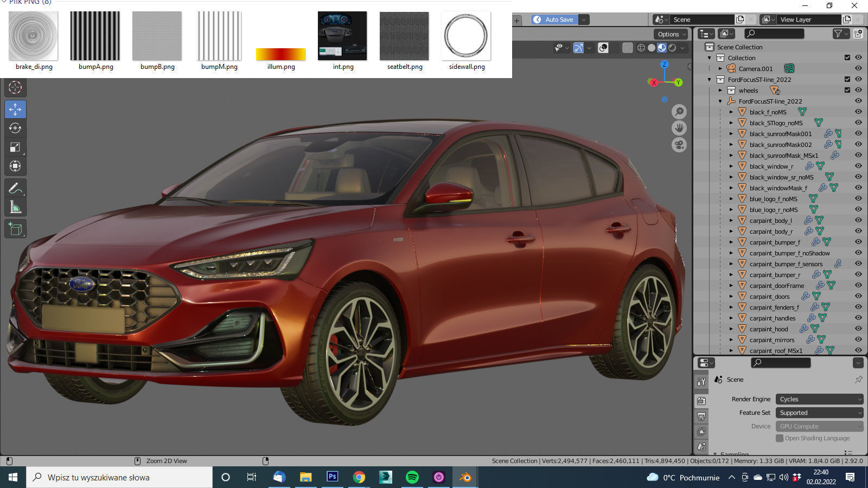This screenshot has width=868, height=488.
Task: Click the red X axis on the navigation gizmo
Action: click(654, 82)
